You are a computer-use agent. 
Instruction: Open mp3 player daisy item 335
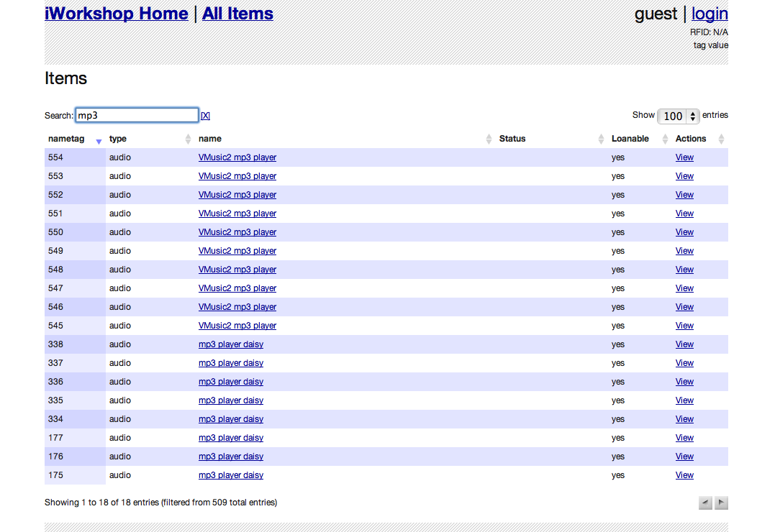click(231, 400)
